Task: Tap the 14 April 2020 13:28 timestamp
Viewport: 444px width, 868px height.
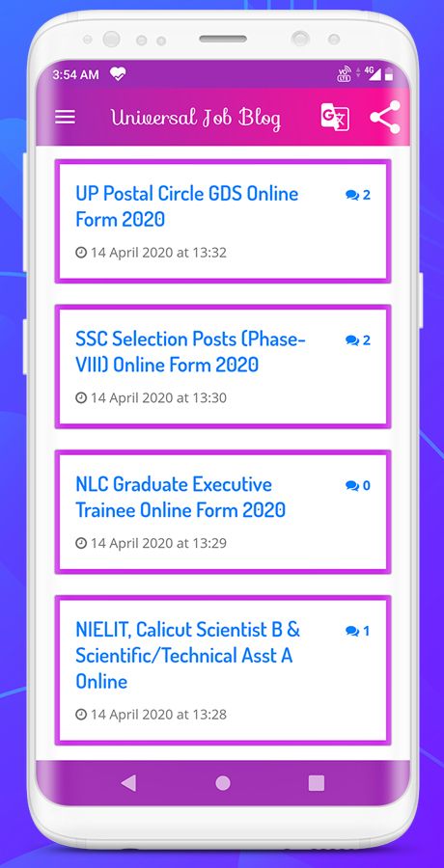Action: (151, 715)
